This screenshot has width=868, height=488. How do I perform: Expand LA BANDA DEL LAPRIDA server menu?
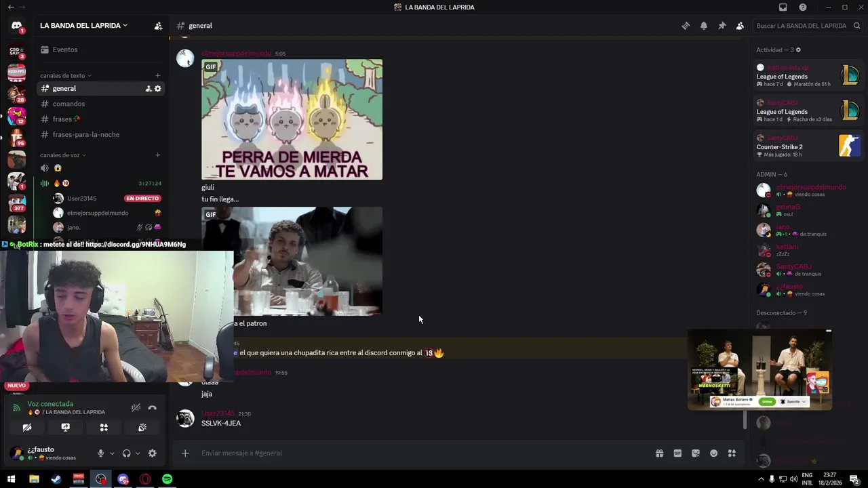(84, 26)
